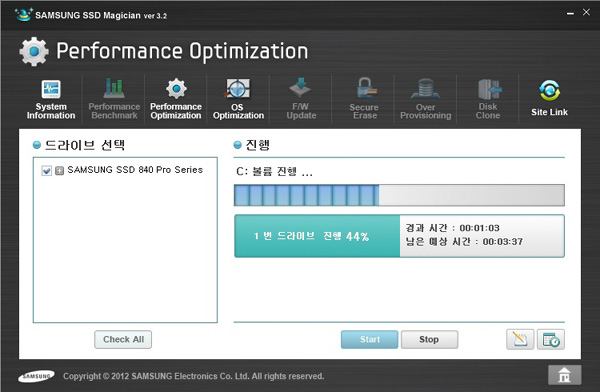Click the Start button
Viewport: 600px width, 392px height.
(369, 340)
